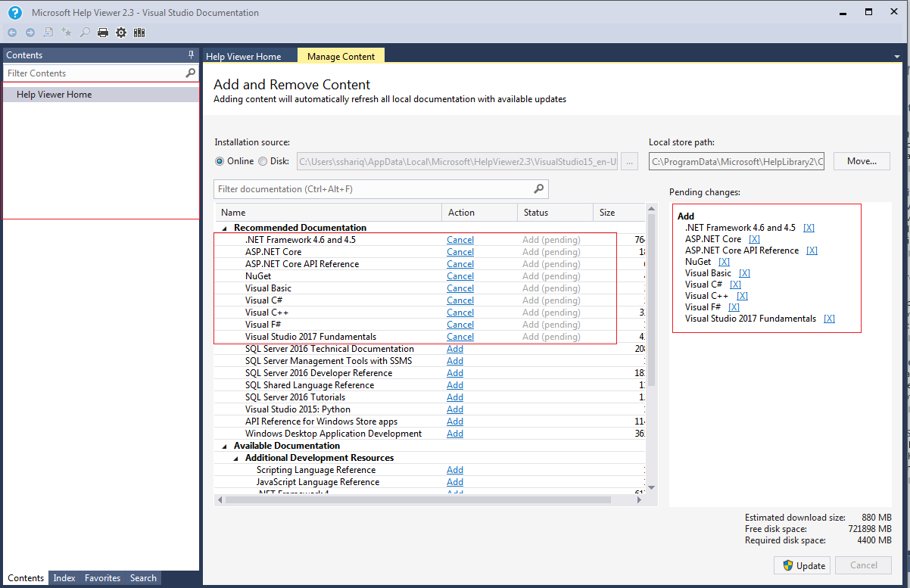Add SQL Server 2016 Developer Reference
The width and height of the screenshot is (910, 588).
click(455, 373)
